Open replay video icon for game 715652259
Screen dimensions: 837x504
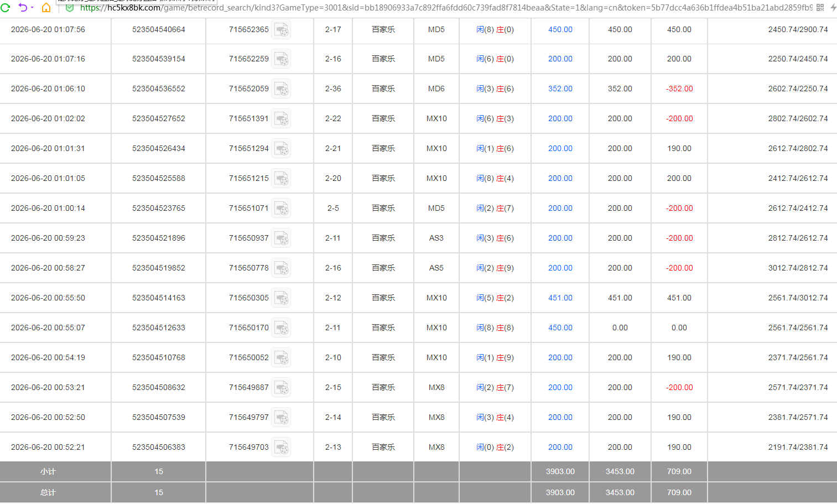282,59
